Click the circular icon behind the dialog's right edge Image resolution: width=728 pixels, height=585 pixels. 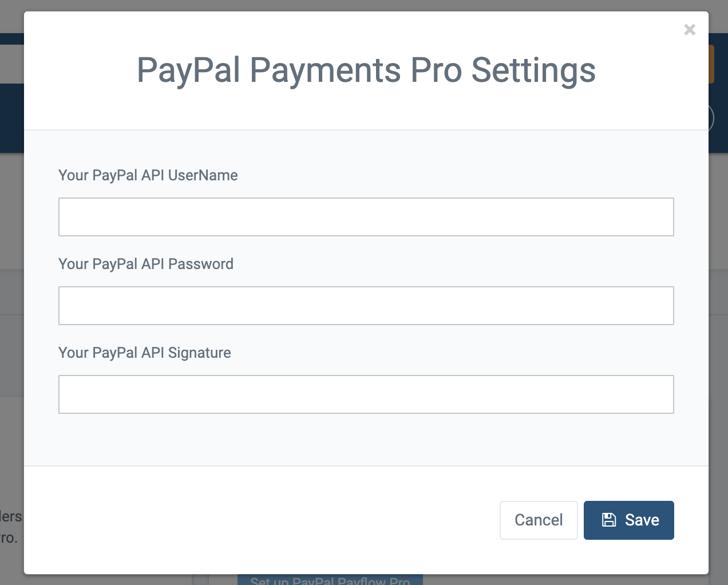pos(711,118)
